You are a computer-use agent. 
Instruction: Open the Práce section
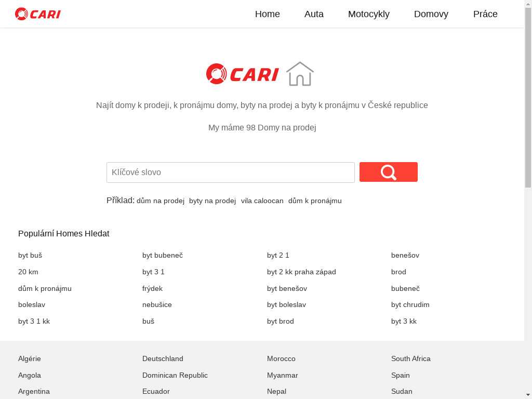tap(485, 14)
